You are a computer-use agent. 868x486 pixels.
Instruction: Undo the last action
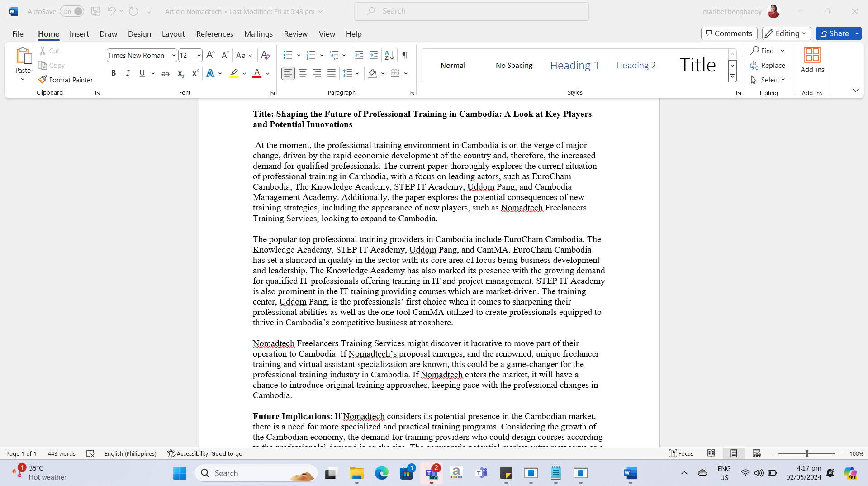pyautogui.click(x=111, y=11)
